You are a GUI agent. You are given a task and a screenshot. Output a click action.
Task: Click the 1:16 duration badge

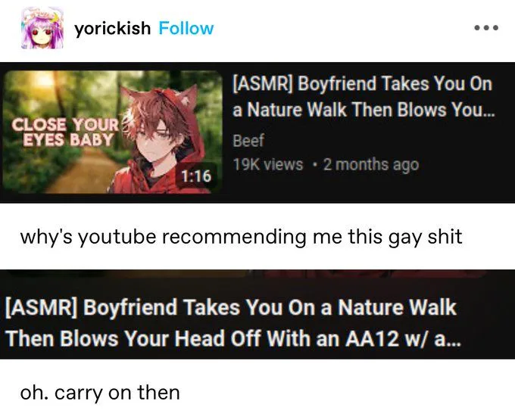pos(196,176)
